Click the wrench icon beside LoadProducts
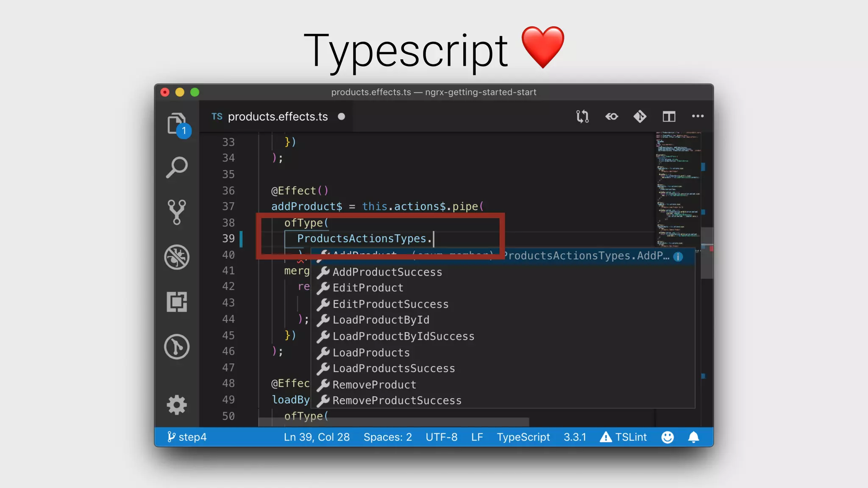Image resolution: width=868 pixels, height=488 pixels. tap(323, 352)
